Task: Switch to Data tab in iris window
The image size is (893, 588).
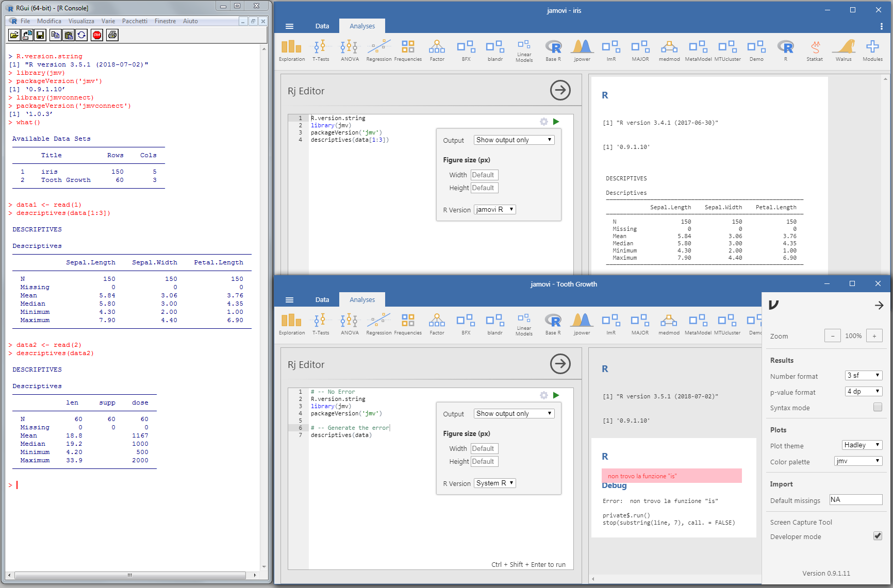Action: coord(322,26)
